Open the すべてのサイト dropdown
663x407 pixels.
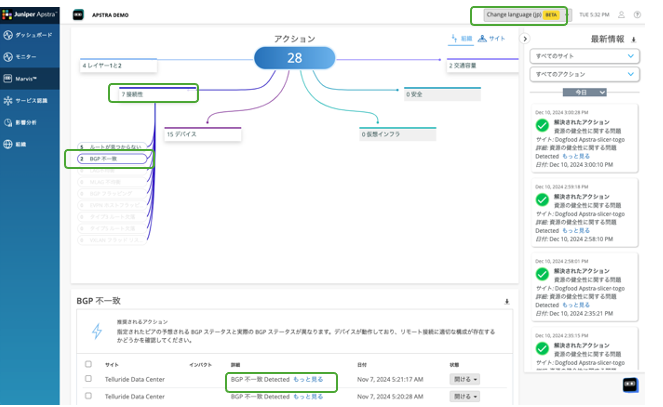[584, 56]
